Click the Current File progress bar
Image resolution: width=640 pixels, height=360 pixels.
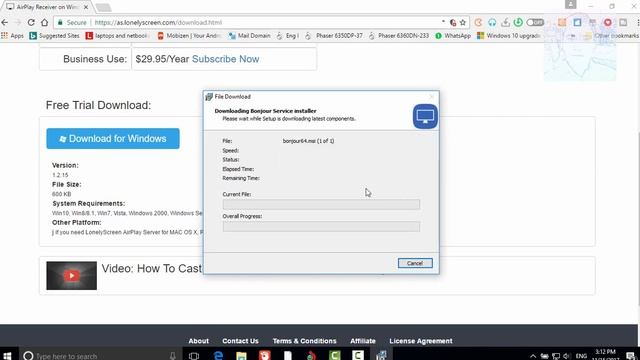click(x=321, y=204)
